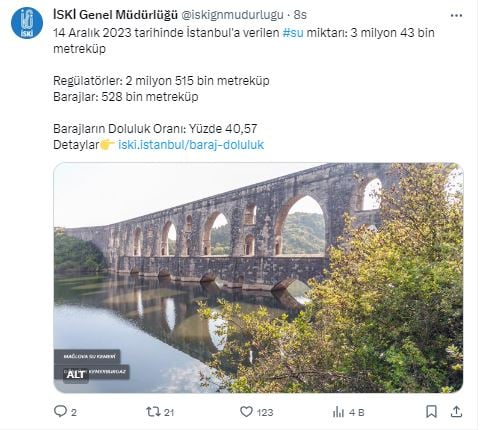Open the view analytics bar chart icon
Image resolution: width=484 pixels, height=430 pixels.
(338, 412)
